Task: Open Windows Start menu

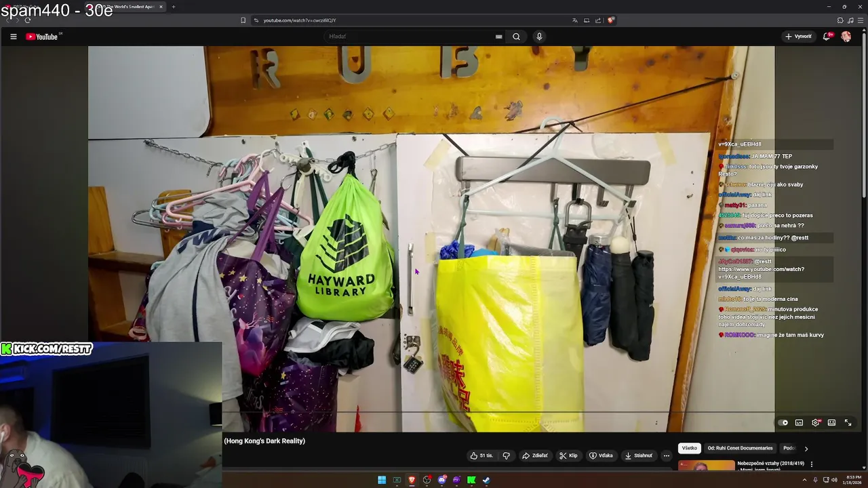Action: point(382,480)
